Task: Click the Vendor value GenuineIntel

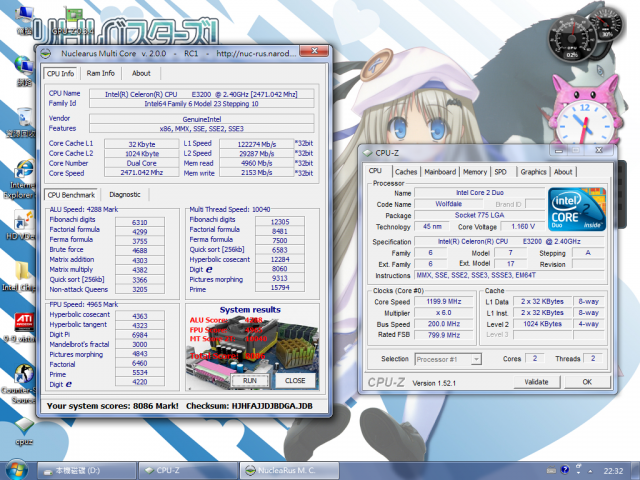Action: coord(202,119)
